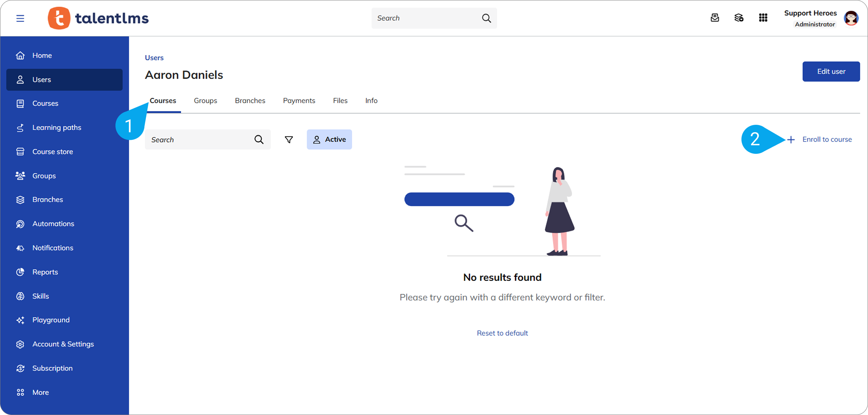Click the Home icon in sidebar
The height and width of the screenshot is (415, 868).
point(20,55)
